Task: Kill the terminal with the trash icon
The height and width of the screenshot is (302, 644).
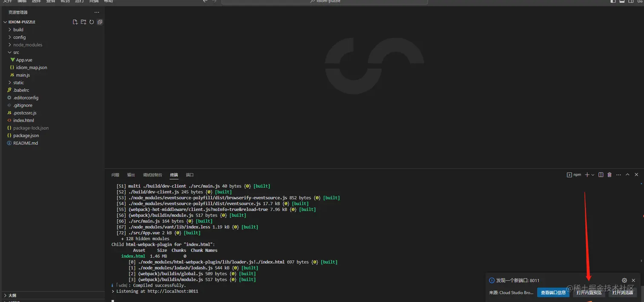Action: click(x=609, y=174)
